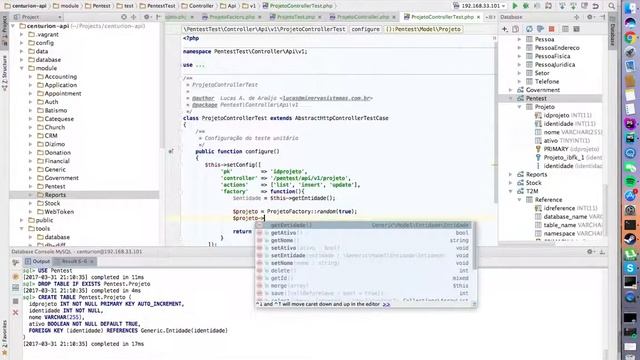This screenshot has height=360, width=640.
Task: Run the current configuration with the green play icon
Action: pyautogui.click(x=515, y=6)
